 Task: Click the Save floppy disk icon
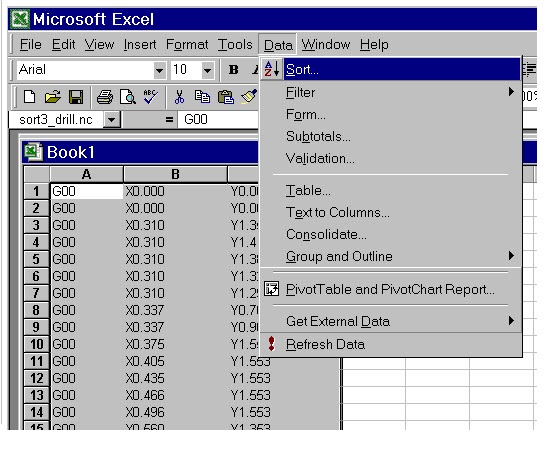tap(76, 97)
